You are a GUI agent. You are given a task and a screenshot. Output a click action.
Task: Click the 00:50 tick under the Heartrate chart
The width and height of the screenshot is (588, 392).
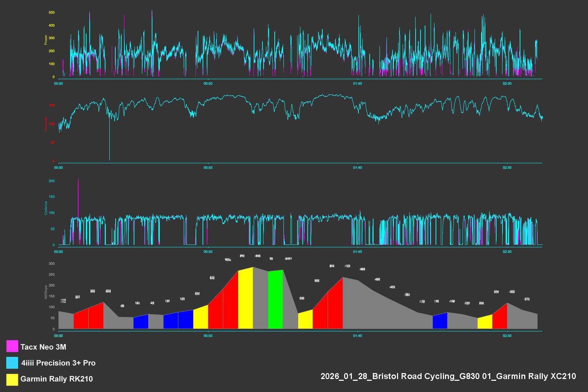(x=208, y=168)
